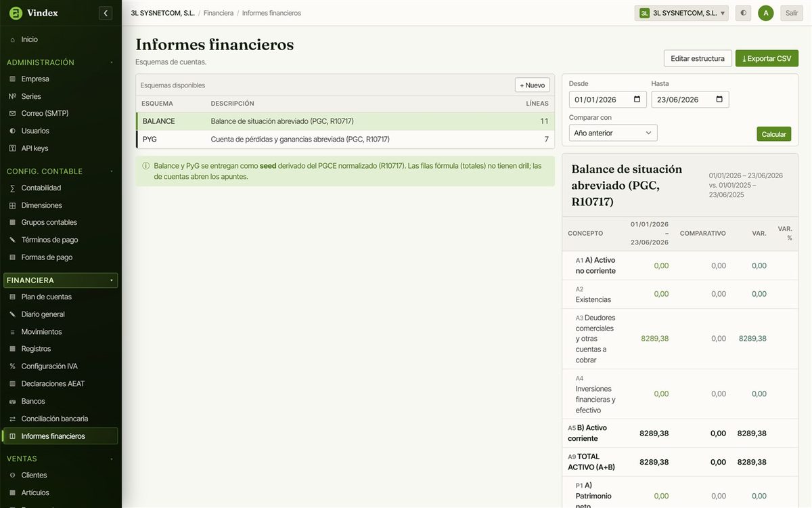Open Movimientos label in the sidebar
Viewport: 812px width, 508px height.
click(41, 332)
